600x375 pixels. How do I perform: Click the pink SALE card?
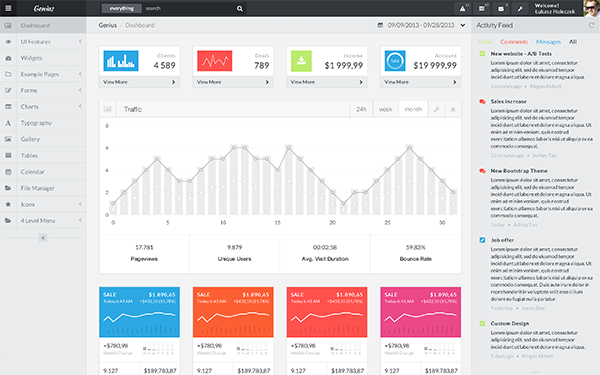tap(421, 312)
